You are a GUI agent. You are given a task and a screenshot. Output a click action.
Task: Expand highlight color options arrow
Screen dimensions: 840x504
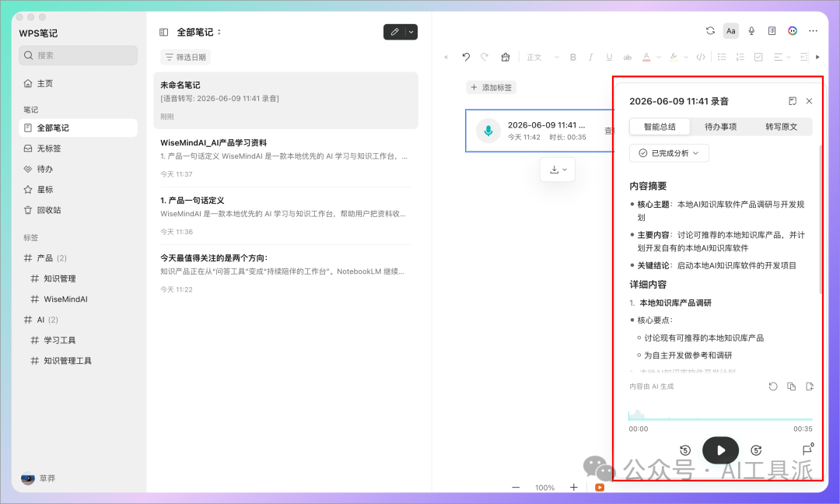[686, 58]
